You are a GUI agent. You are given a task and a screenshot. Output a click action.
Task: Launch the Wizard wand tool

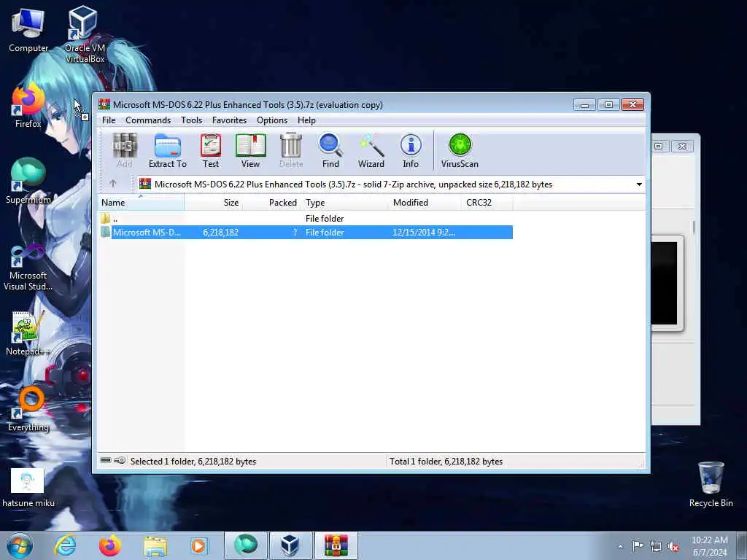(371, 150)
